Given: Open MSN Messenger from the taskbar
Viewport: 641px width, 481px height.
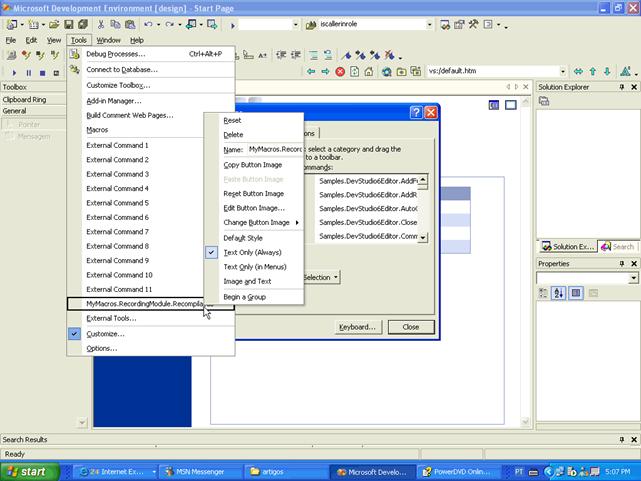Looking at the screenshot, I should (199, 472).
